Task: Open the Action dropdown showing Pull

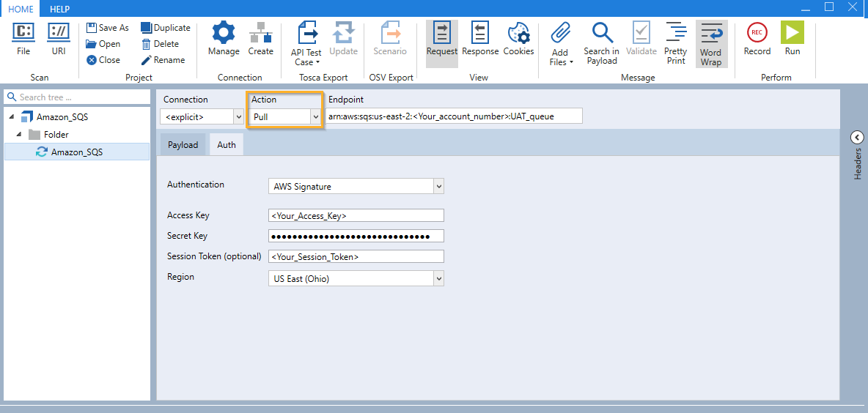Action: [285, 116]
